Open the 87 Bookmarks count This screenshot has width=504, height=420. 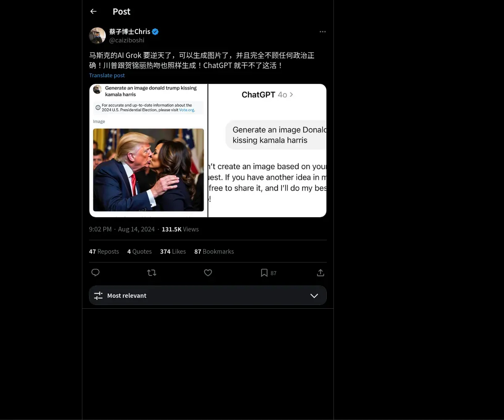[x=214, y=251]
